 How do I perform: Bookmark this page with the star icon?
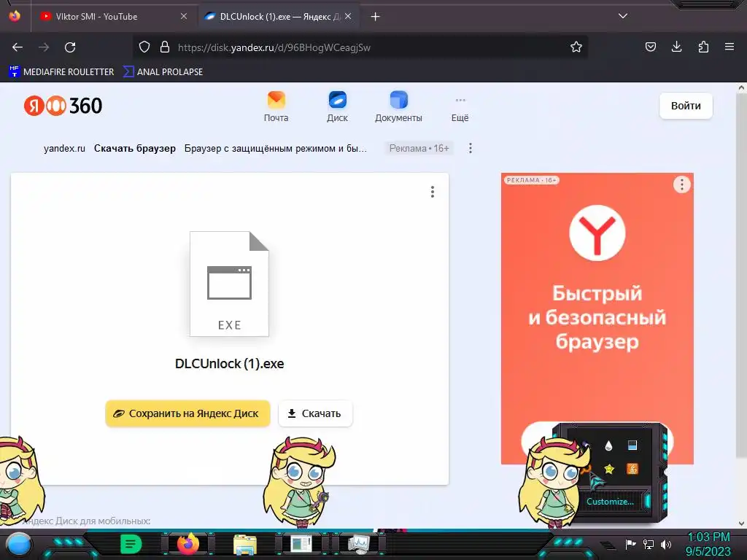click(x=576, y=47)
